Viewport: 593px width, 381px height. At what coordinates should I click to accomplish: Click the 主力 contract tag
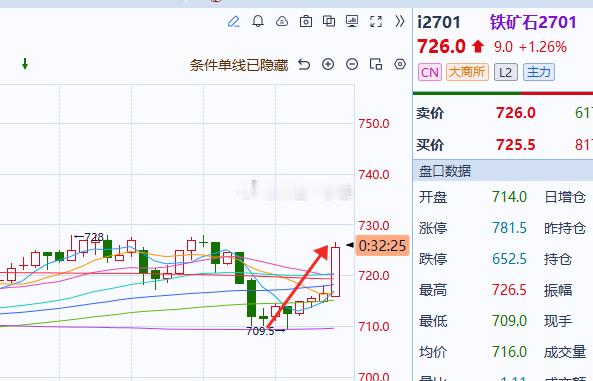click(x=539, y=72)
